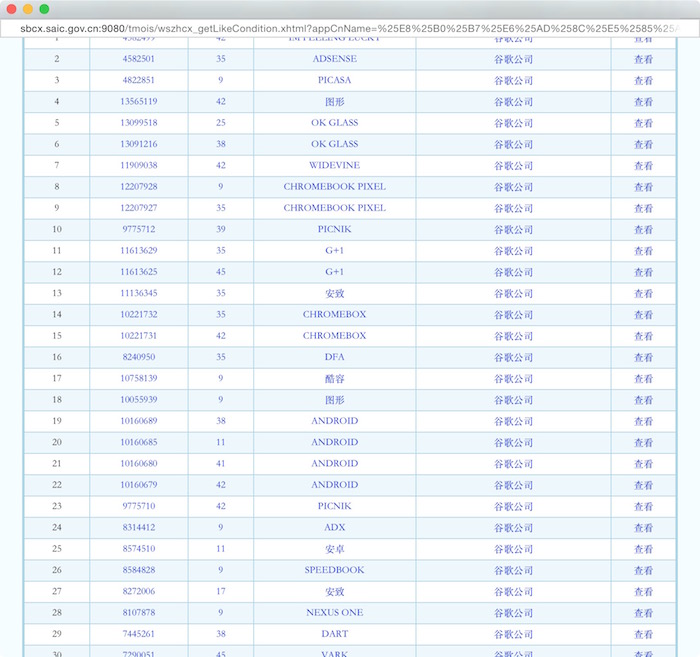Click registration number 13091216
The height and width of the screenshot is (657, 700).
[138, 144]
